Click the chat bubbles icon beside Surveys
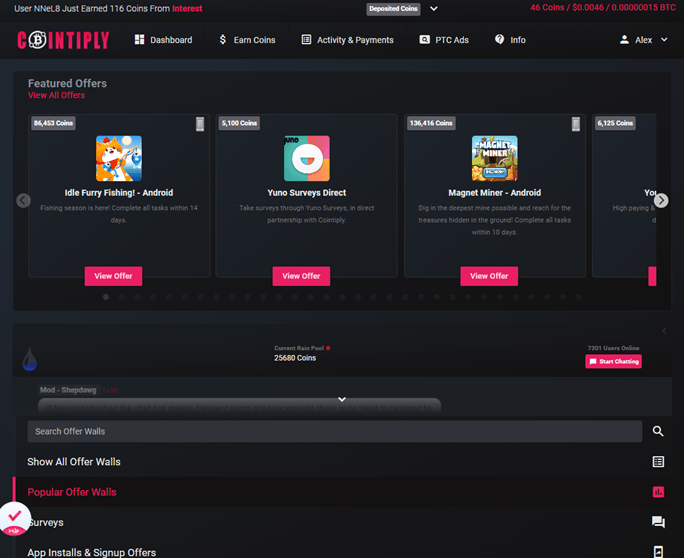684x558 pixels. (x=658, y=522)
